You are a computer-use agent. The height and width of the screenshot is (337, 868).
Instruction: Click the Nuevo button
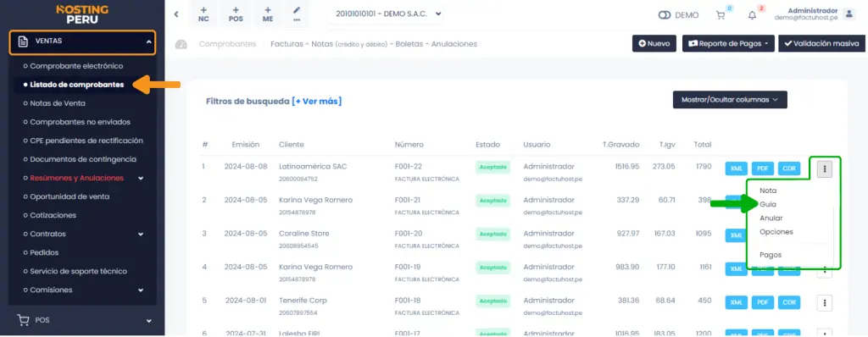tap(654, 43)
